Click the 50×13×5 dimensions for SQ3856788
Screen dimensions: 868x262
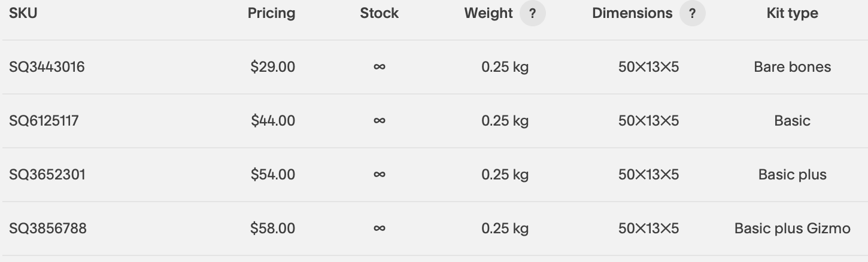[x=648, y=229]
